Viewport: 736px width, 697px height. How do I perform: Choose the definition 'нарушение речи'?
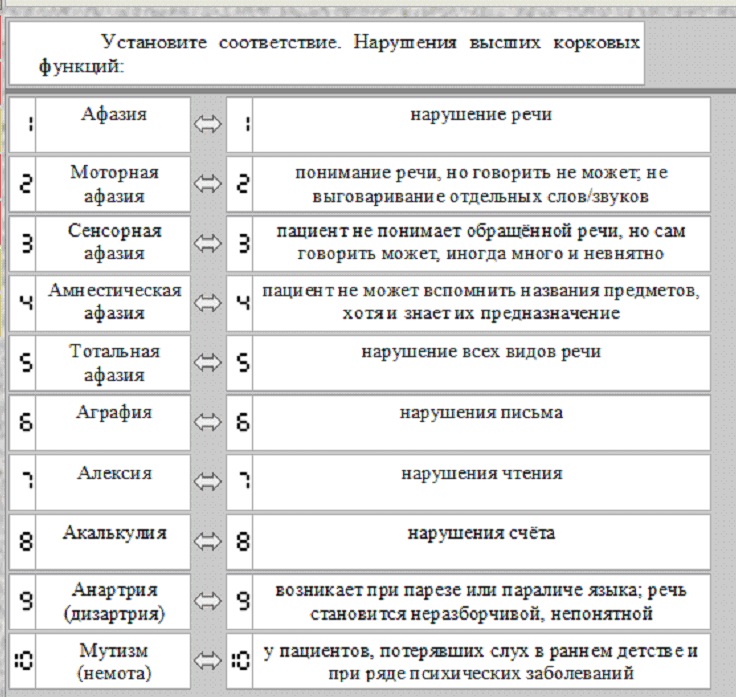(x=481, y=124)
